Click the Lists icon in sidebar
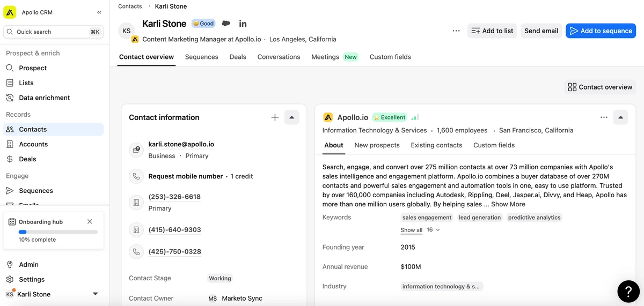644x306 pixels. point(10,83)
